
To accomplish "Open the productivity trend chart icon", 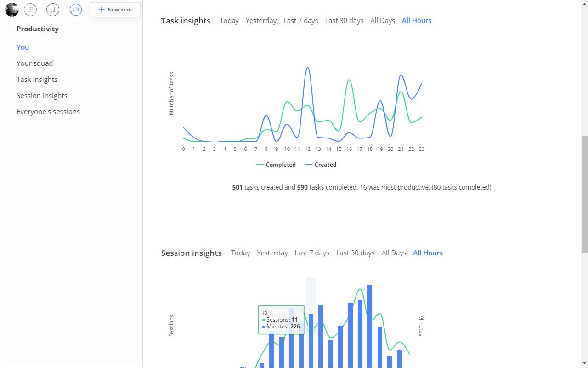I will tap(76, 9).
